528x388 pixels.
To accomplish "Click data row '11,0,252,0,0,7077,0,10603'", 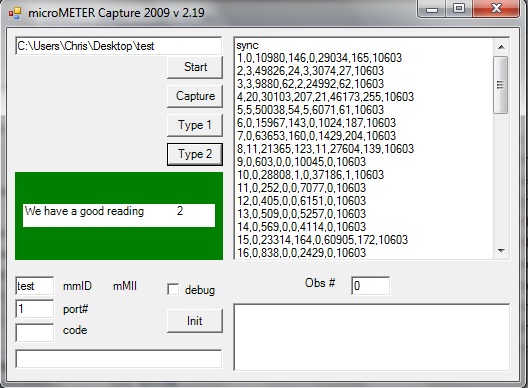I will click(x=301, y=188).
